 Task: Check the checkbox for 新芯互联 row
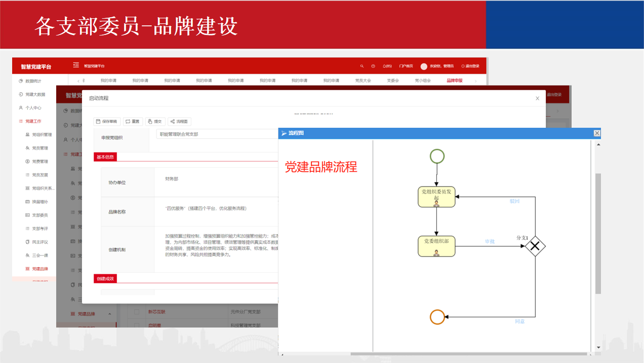[137, 312]
